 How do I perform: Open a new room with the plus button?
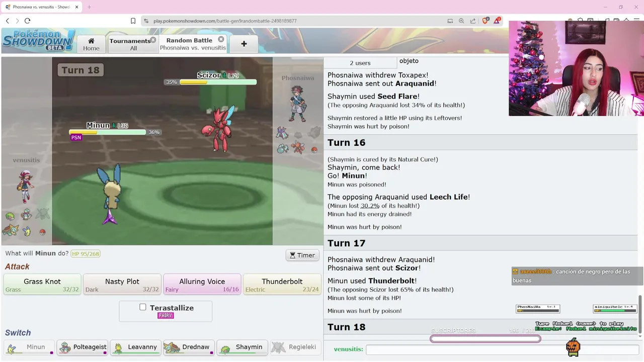pos(244,44)
